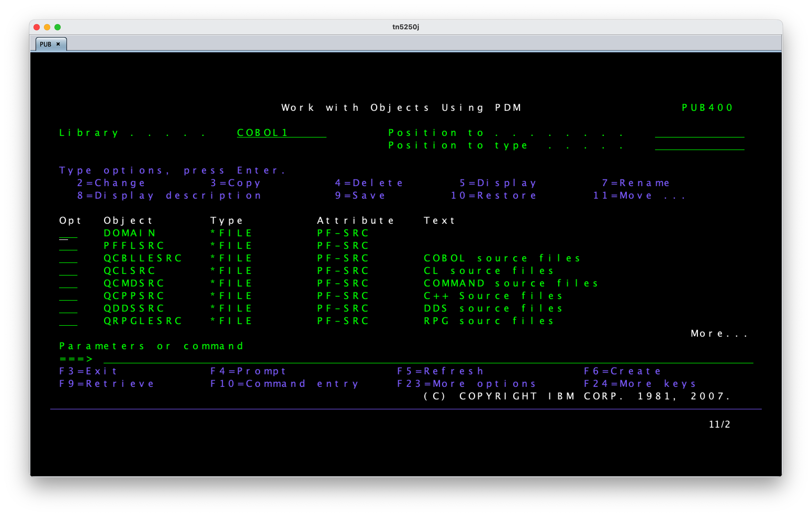Click the Object column header
Screen dimensions: 812x516
(x=128, y=220)
